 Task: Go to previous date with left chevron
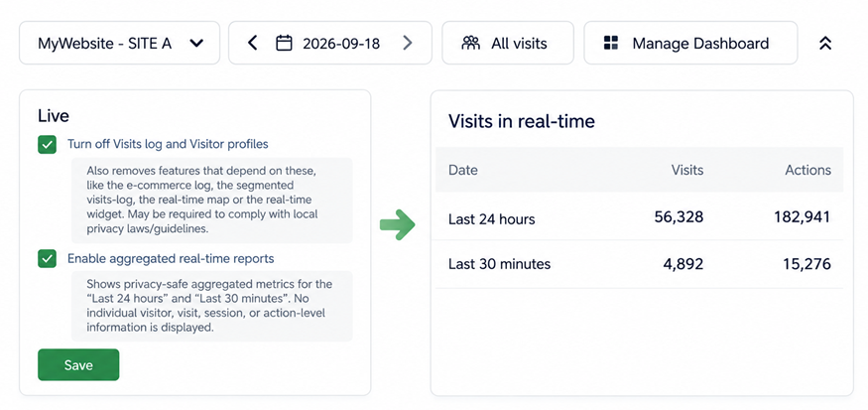point(252,43)
